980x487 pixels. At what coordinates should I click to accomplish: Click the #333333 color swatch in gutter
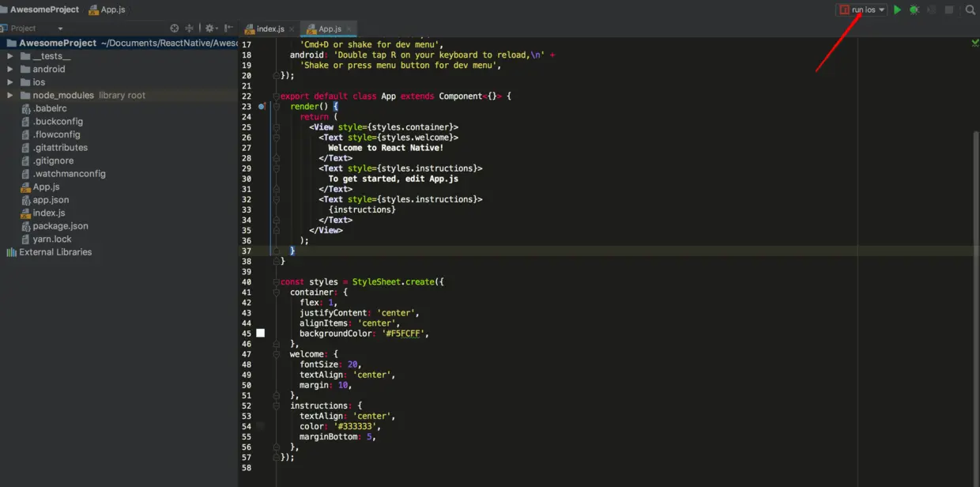[261, 426]
